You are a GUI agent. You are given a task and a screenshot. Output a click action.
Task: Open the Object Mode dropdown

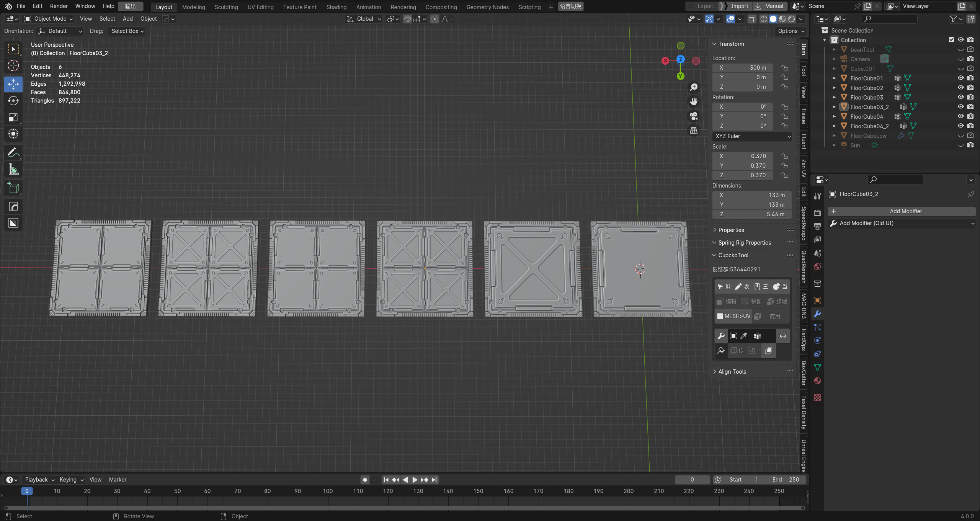tap(48, 19)
